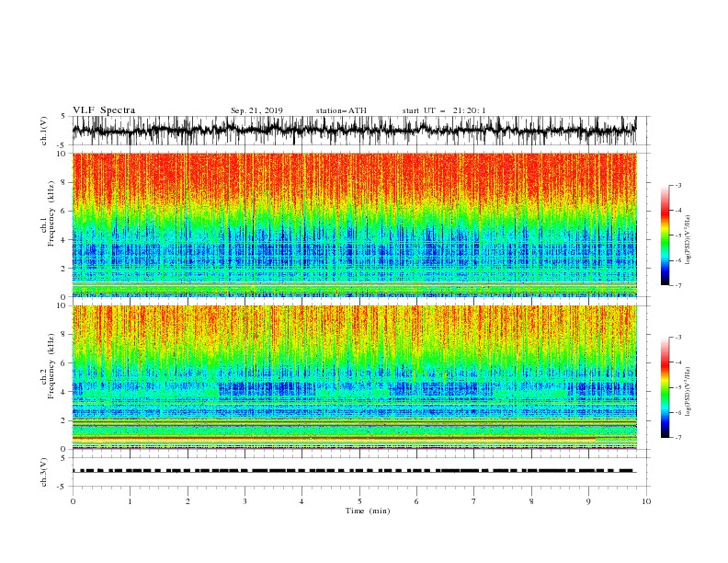Click the ch.1 PSD color scale bar
The width and height of the screenshot is (728, 563).
665,236
